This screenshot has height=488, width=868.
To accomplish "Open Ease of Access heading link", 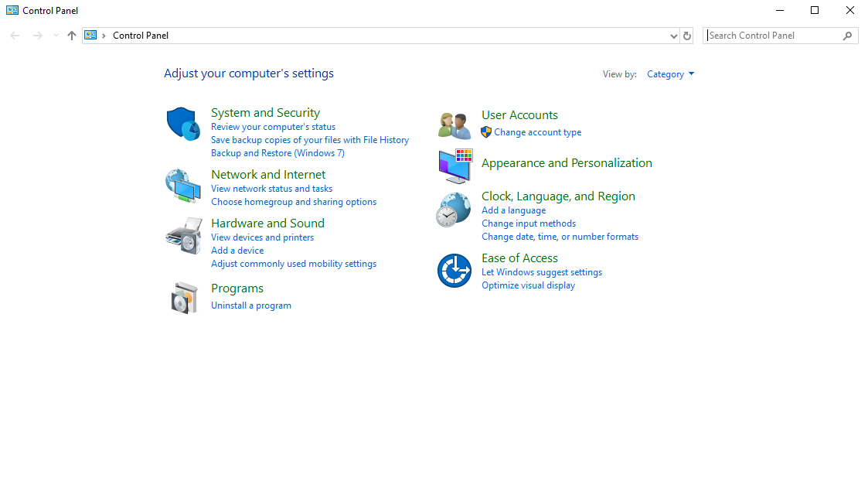I will pyautogui.click(x=519, y=258).
